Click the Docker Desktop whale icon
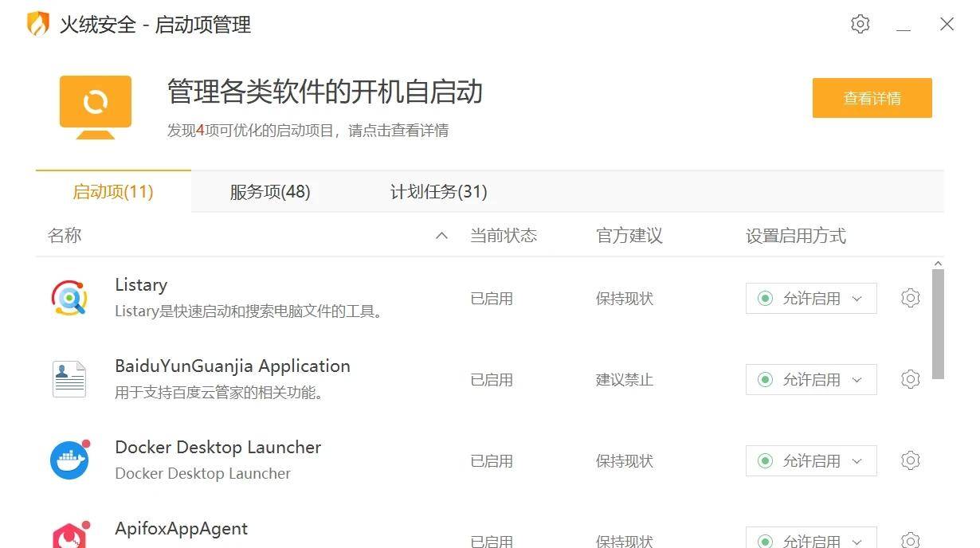The height and width of the screenshot is (548, 980). 69,460
